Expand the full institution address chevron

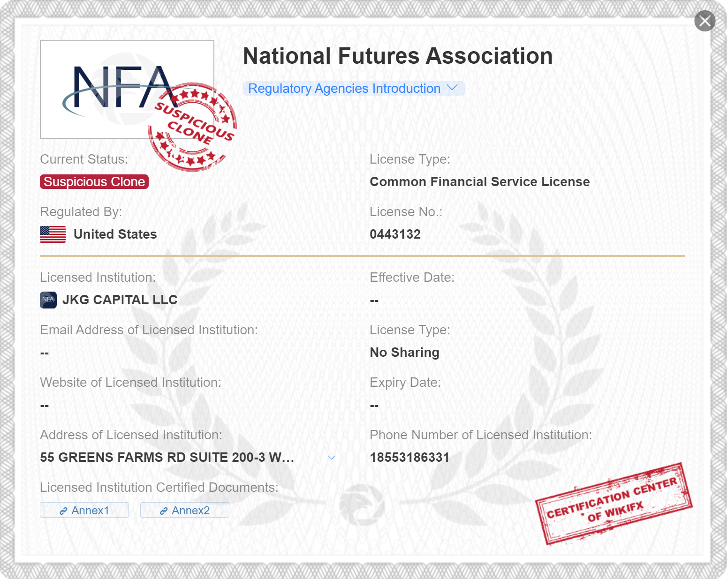tap(332, 458)
